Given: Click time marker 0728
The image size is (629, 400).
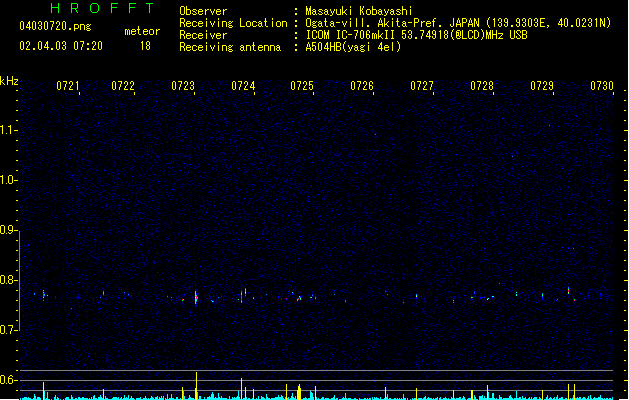Looking at the screenshot, I should [x=482, y=85].
